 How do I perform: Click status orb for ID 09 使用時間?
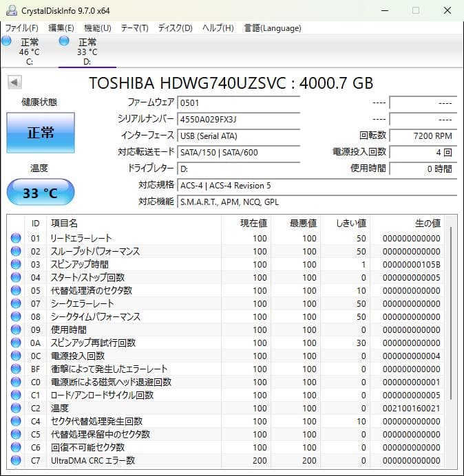(x=16, y=329)
